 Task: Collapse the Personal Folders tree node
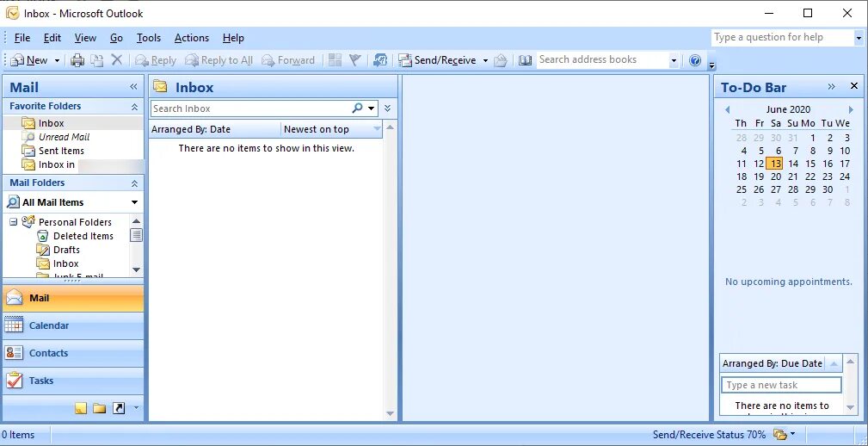tap(13, 222)
